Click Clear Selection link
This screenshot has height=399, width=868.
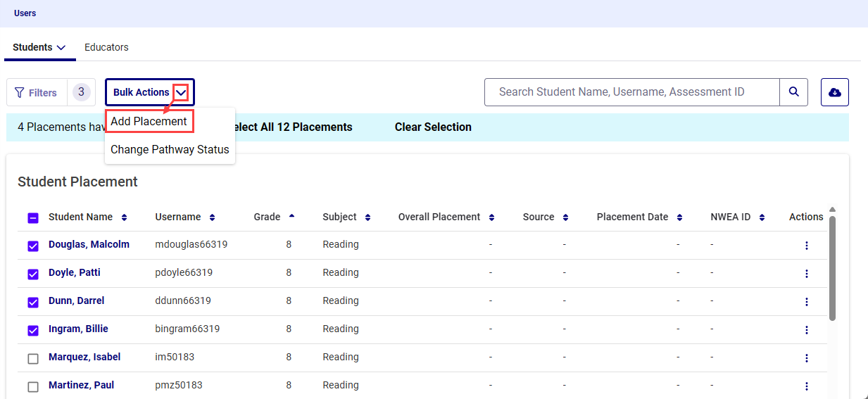click(433, 127)
